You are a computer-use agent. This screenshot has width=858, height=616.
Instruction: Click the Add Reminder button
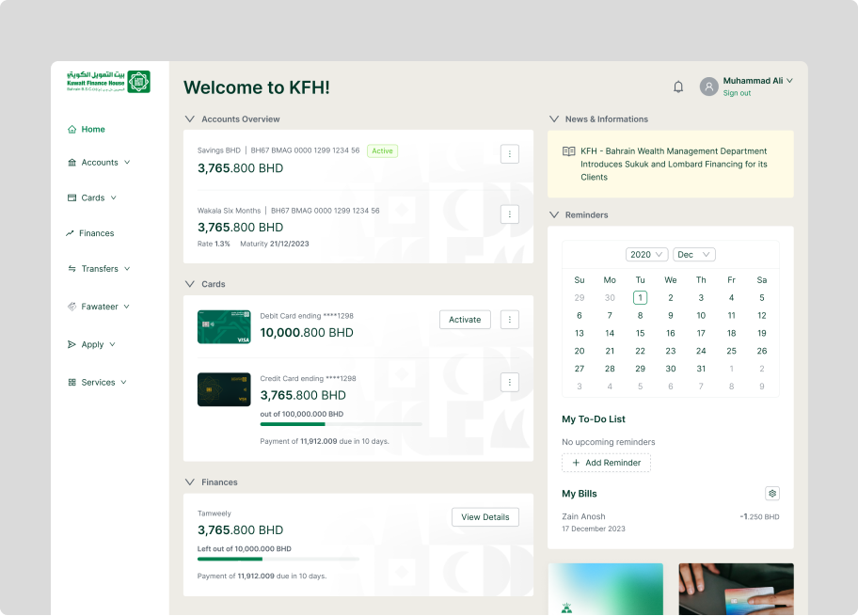click(606, 463)
